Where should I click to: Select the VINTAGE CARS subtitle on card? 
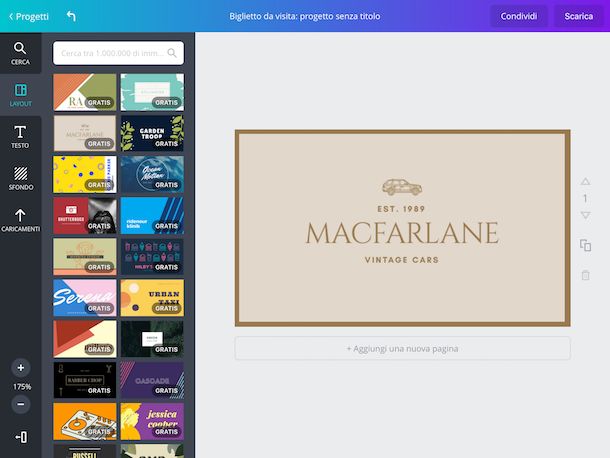[402, 260]
